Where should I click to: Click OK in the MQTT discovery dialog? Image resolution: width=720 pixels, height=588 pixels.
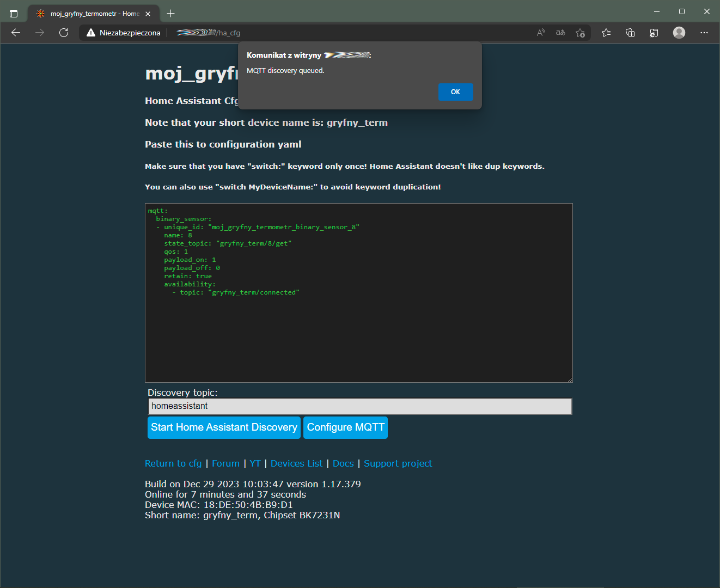pos(455,92)
